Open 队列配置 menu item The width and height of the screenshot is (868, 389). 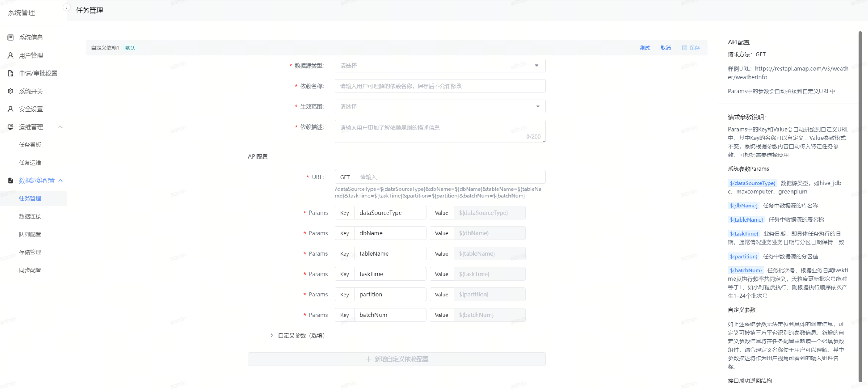(x=30, y=234)
